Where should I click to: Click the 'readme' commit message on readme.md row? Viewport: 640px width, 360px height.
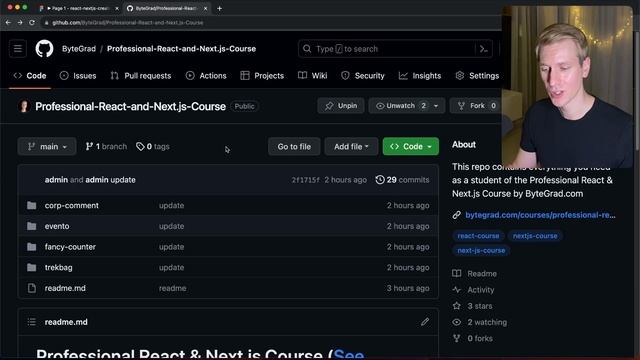(x=172, y=288)
